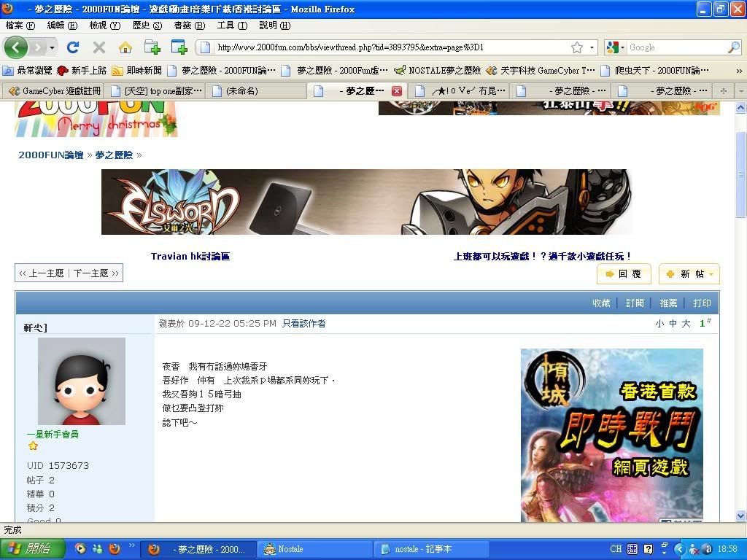This screenshot has width=747, height=560.
Task: Open the Windows 開始 Start button
Action: pyautogui.click(x=32, y=549)
